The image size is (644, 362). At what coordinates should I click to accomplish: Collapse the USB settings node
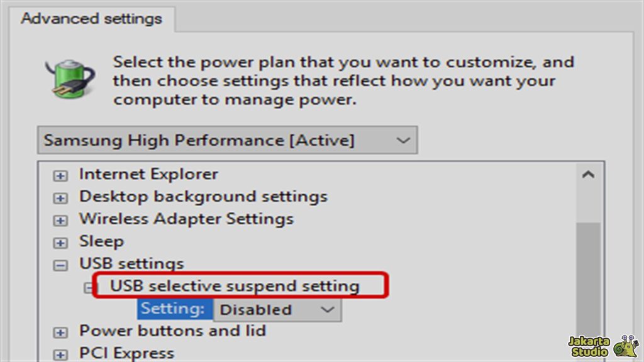60,265
